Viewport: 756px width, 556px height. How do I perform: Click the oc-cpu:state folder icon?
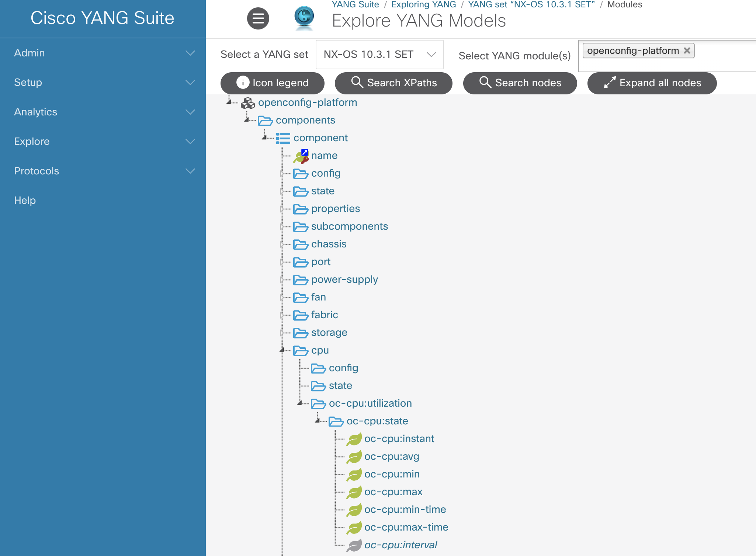[x=336, y=421]
